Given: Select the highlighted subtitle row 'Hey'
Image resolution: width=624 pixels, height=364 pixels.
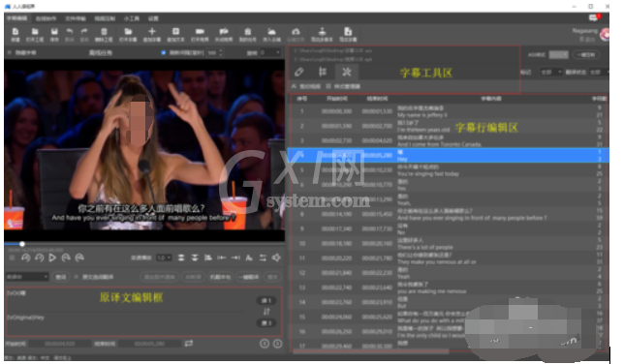Looking at the screenshot, I should [449, 155].
